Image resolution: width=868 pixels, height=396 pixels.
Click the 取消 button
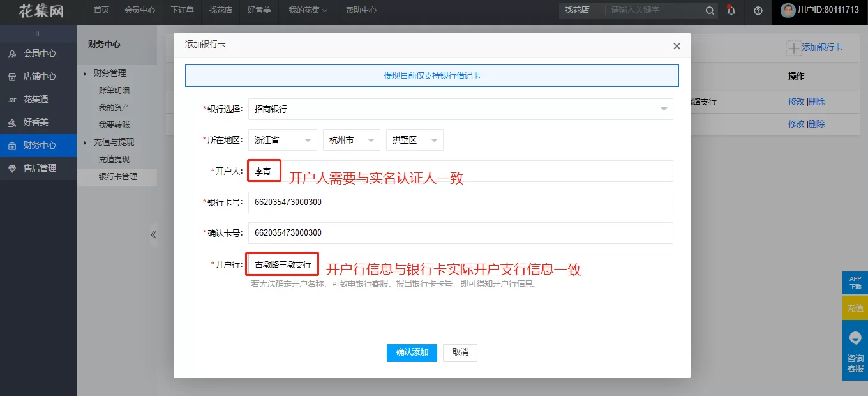[460, 353]
